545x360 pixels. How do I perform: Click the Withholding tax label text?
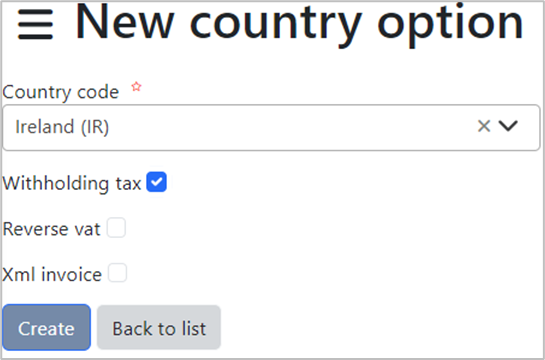tap(72, 183)
